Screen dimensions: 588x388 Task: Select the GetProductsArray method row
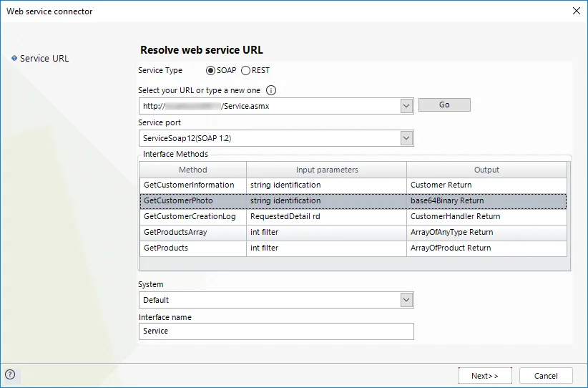tap(353, 232)
